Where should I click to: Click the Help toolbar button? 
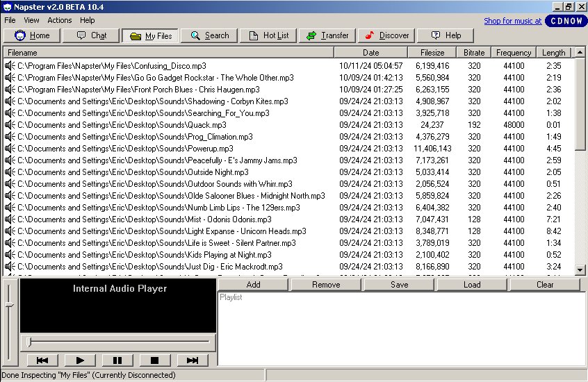pos(445,35)
